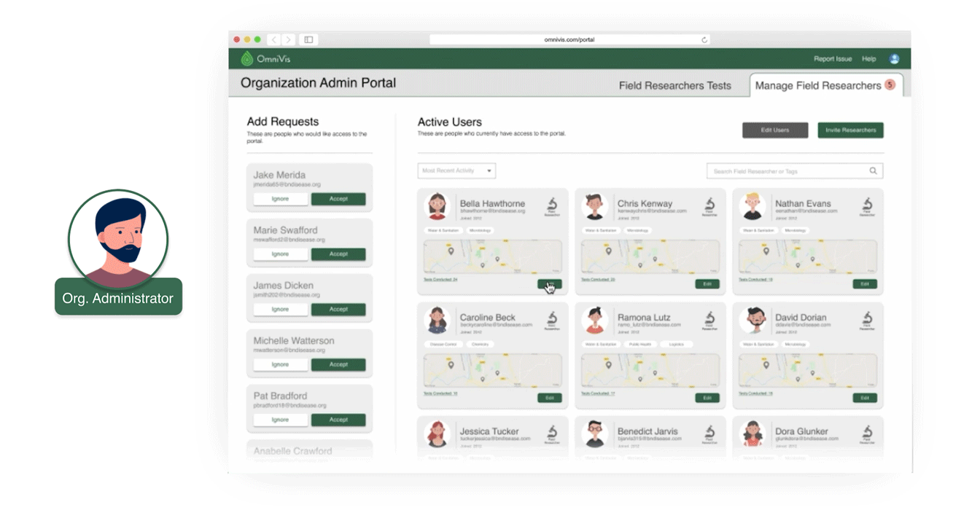Image resolution: width=980 pixels, height=510 pixels.
Task: Open Caroline Beck's Tests Conducted link
Action: click(x=440, y=393)
